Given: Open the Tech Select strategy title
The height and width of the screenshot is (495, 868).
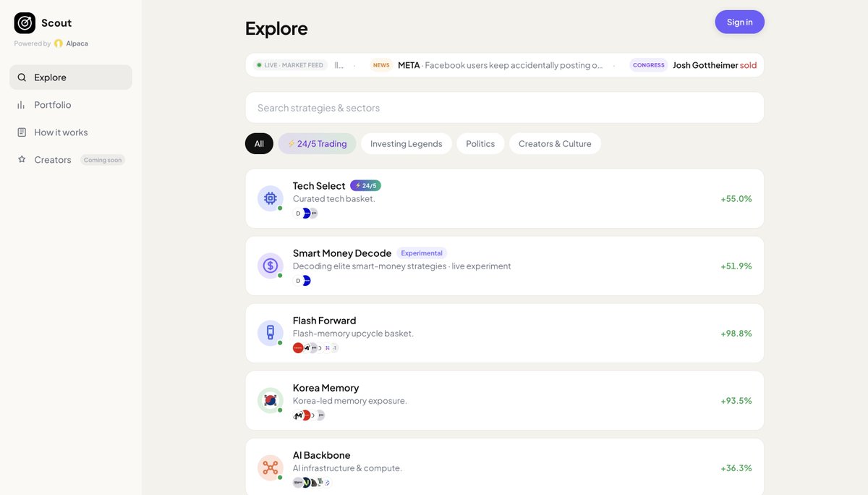Looking at the screenshot, I should click(x=319, y=186).
